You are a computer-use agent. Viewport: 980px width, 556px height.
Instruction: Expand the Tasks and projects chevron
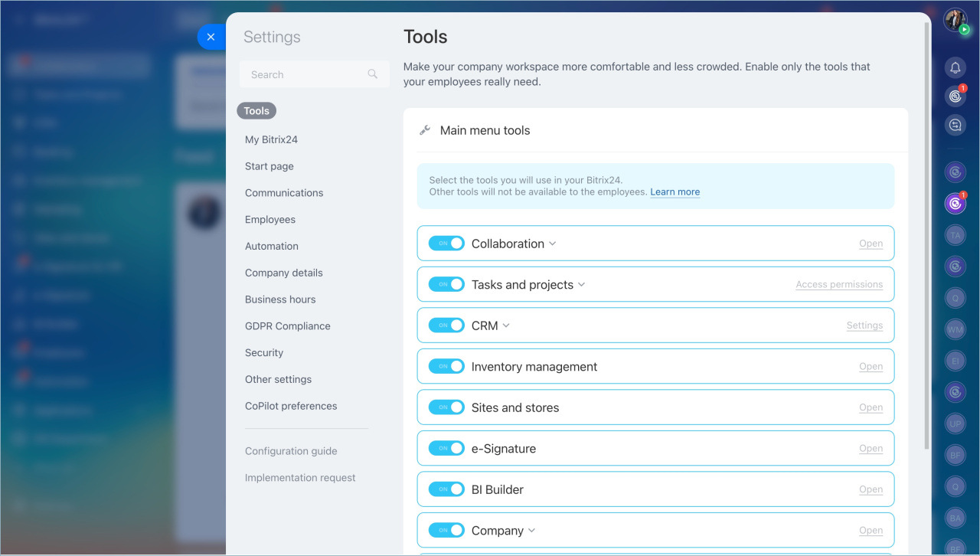582,285
